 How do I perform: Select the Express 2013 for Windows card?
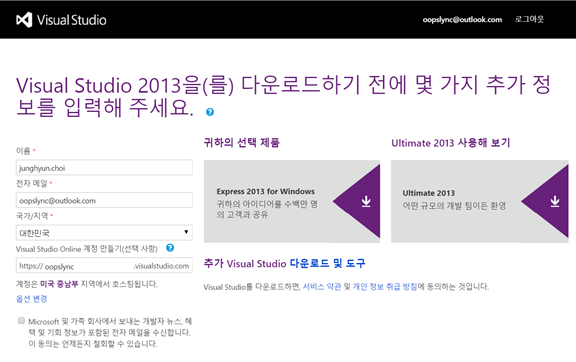pyautogui.click(x=292, y=201)
